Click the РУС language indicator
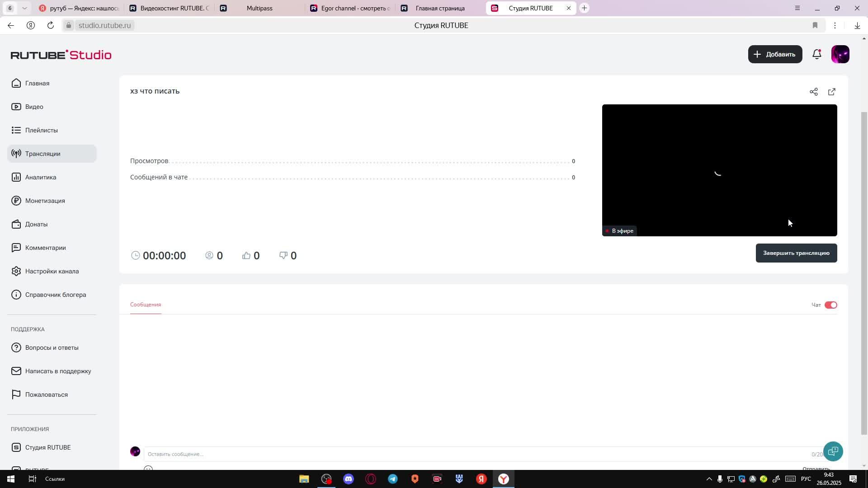 click(806, 479)
